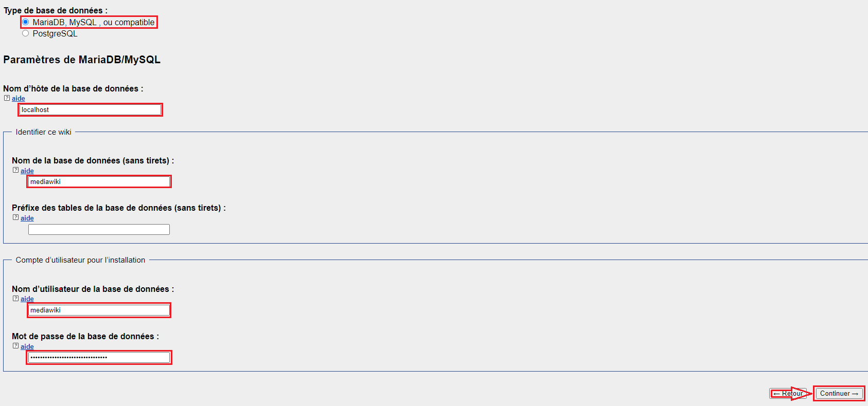The width and height of the screenshot is (868, 406).
Task: Click the help icon beside database hostname aide
Action: pos(7,98)
